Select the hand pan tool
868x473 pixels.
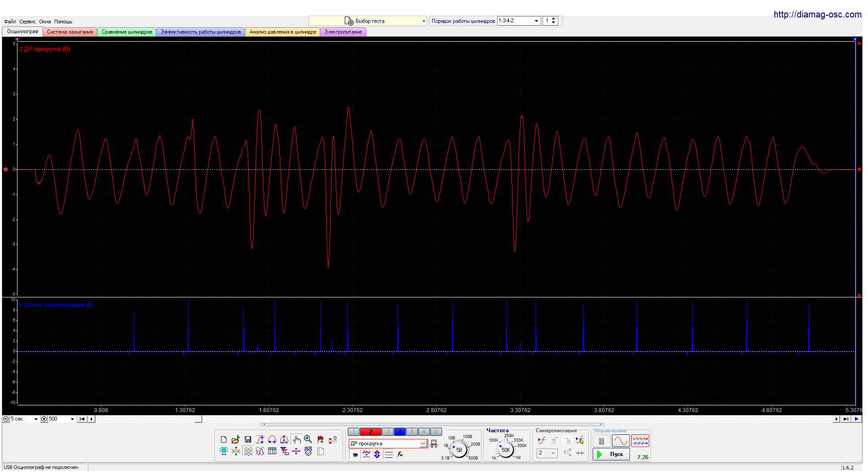point(296,440)
